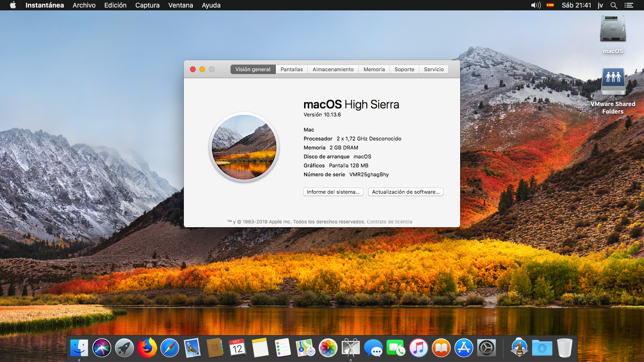Image resolution: width=644 pixels, height=362 pixels.
Task: Open Reminders list icon
Action: pos(283,348)
